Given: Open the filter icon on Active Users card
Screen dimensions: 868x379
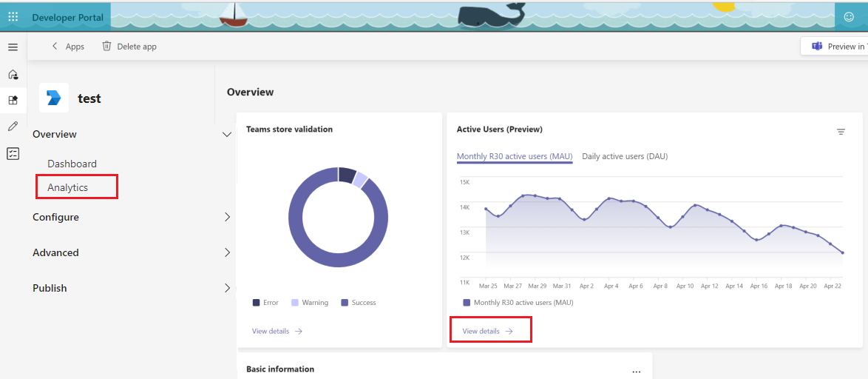Looking at the screenshot, I should pos(841,132).
